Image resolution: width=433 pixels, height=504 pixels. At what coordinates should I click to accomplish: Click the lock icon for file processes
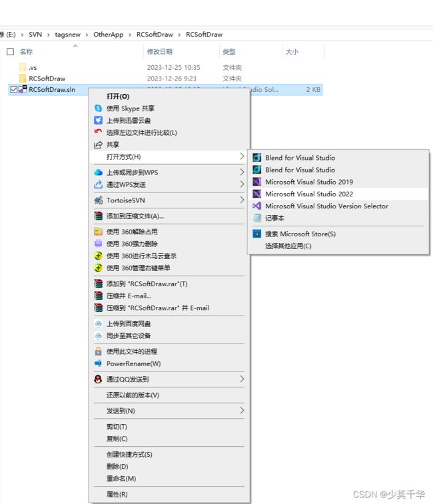pos(98,352)
